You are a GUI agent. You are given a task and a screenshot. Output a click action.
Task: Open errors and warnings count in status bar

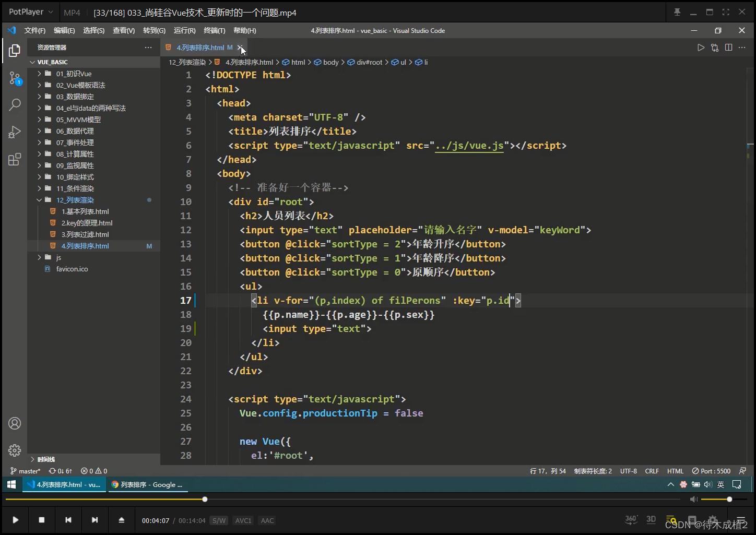coord(94,471)
